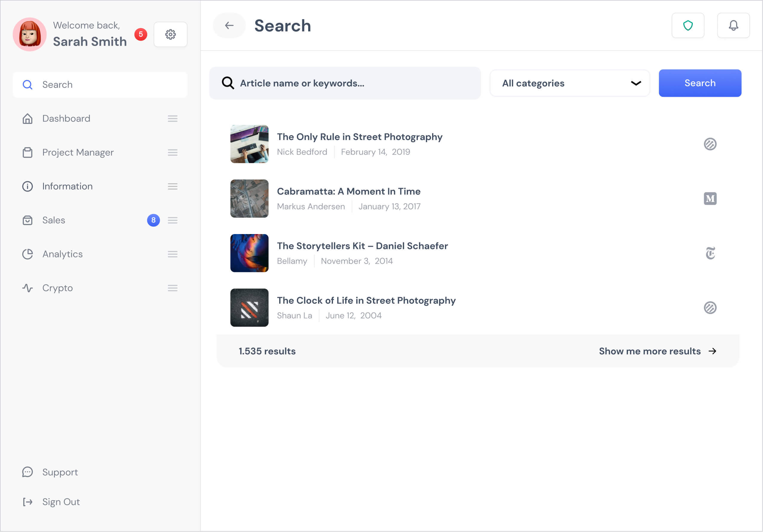The image size is (763, 532).
Task: Open notifications with the bell icon
Action: tap(733, 26)
